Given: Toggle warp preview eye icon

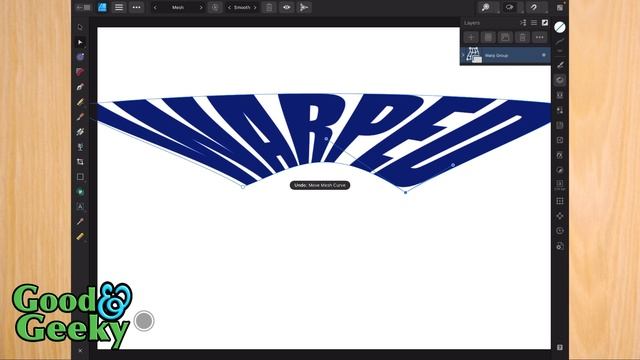Looking at the screenshot, I should point(287,7).
